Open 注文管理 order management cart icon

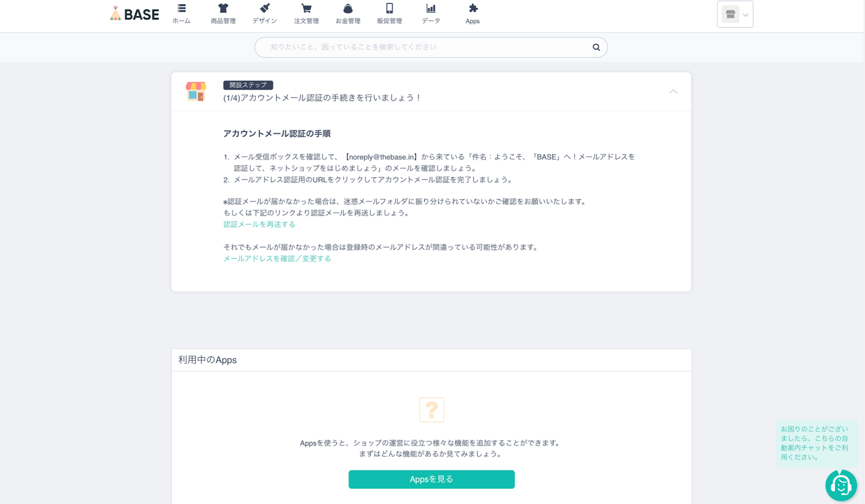click(x=307, y=9)
